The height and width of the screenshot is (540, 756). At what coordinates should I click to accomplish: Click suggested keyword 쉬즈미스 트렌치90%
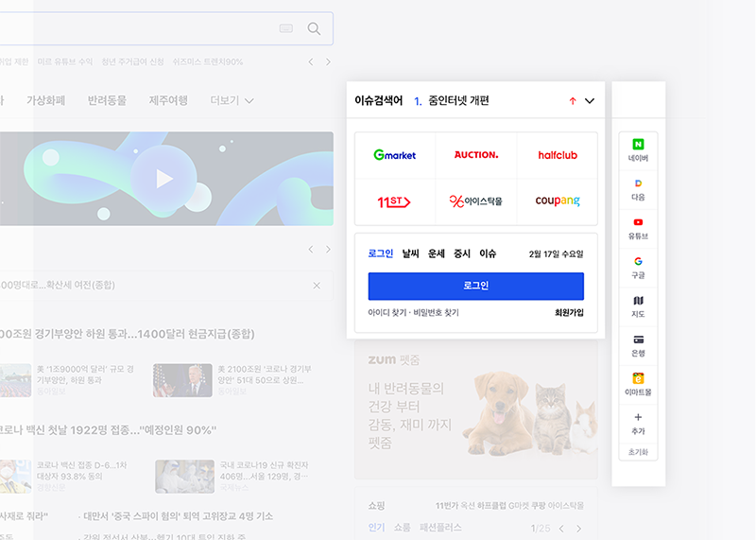(x=208, y=61)
